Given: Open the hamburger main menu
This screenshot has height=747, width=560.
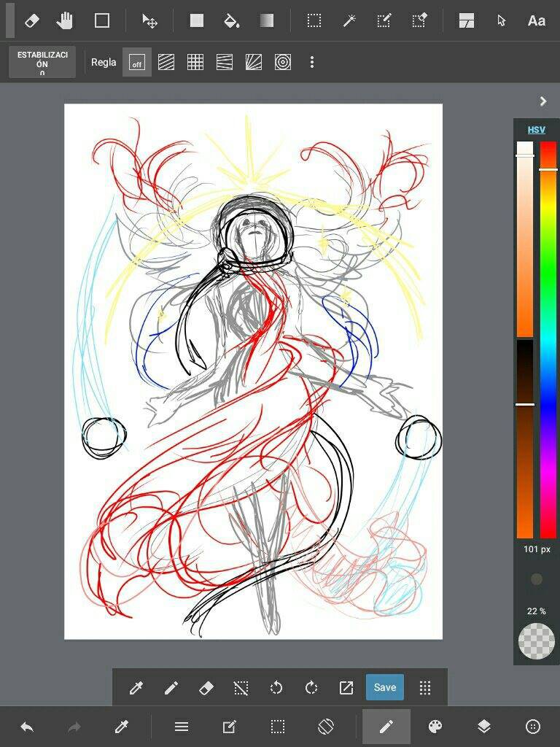Looking at the screenshot, I should click(x=182, y=727).
